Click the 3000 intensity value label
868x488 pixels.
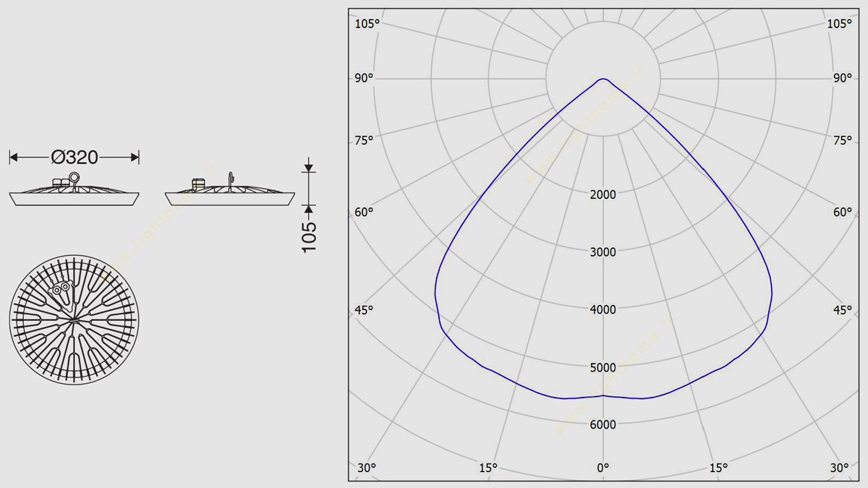click(x=603, y=252)
